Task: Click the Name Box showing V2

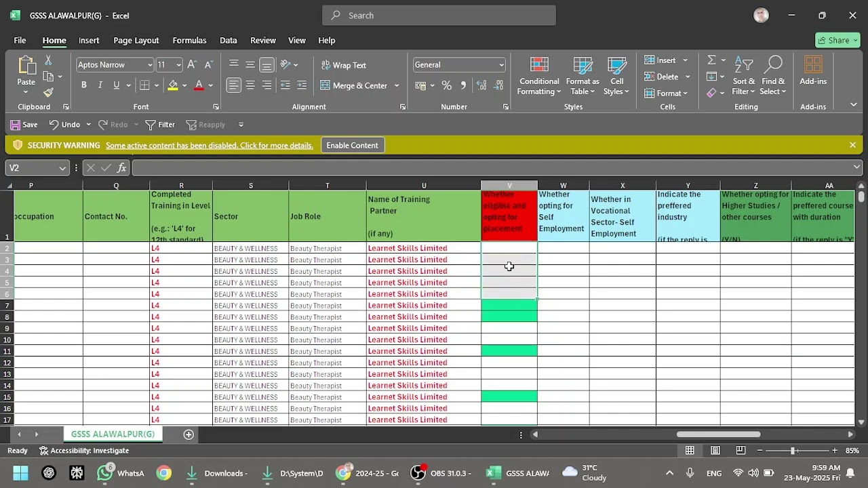Action: point(37,167)
